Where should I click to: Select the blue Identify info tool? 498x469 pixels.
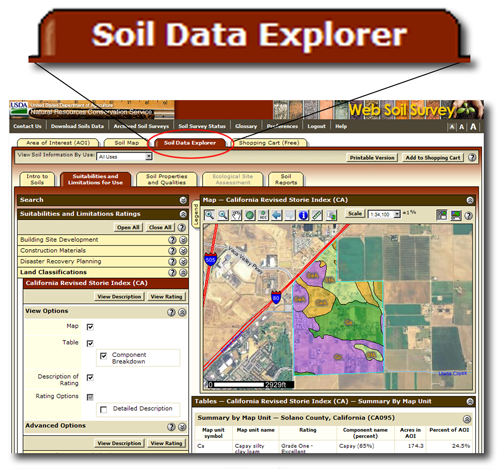point(303,215)
